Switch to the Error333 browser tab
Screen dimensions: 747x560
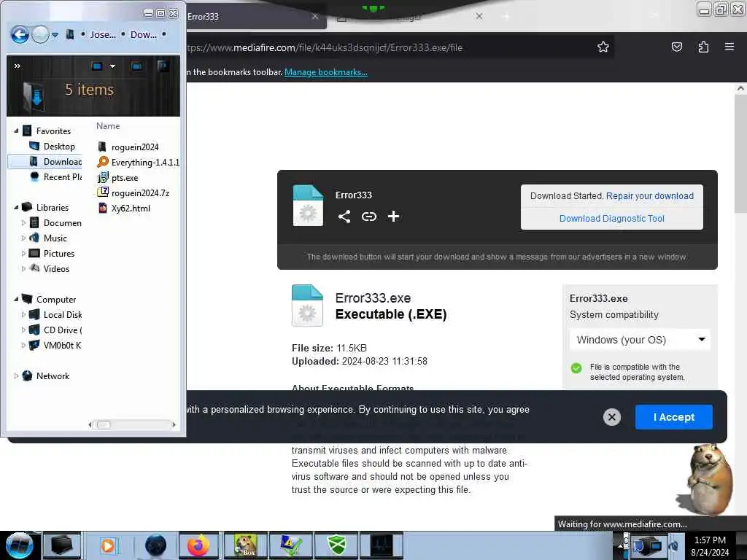coord(248,16)
